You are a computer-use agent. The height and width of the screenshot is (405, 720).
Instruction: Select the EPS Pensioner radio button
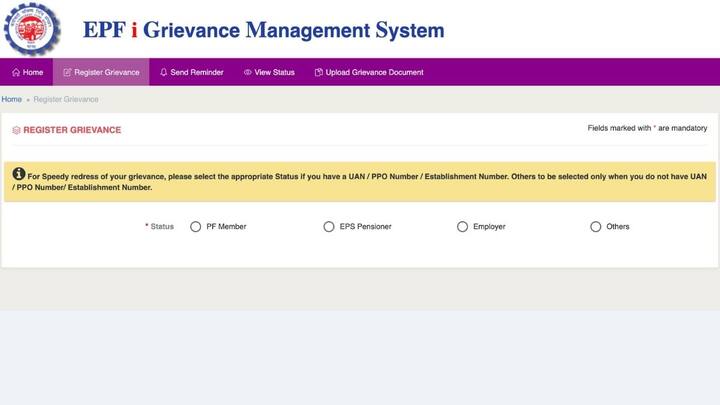[329, 227]
